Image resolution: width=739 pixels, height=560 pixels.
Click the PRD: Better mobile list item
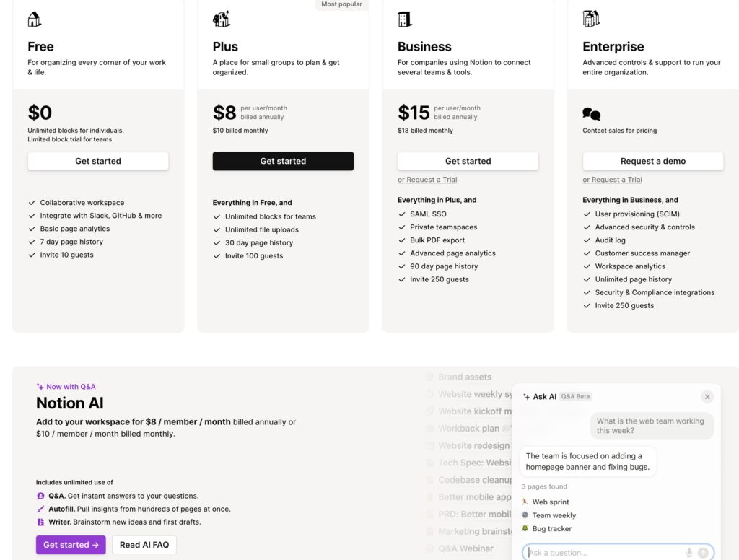click(469, 515)
